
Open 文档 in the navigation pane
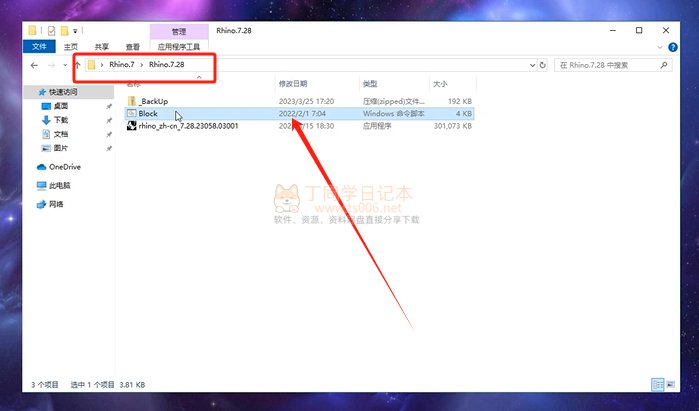tap(61, 134)
